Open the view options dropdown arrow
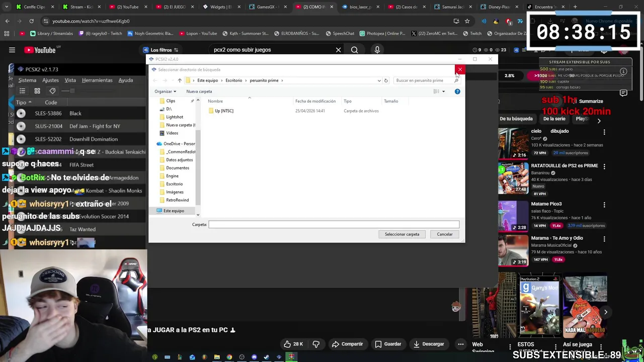Screen dimensions: 644x362 [x=443, y=92]
